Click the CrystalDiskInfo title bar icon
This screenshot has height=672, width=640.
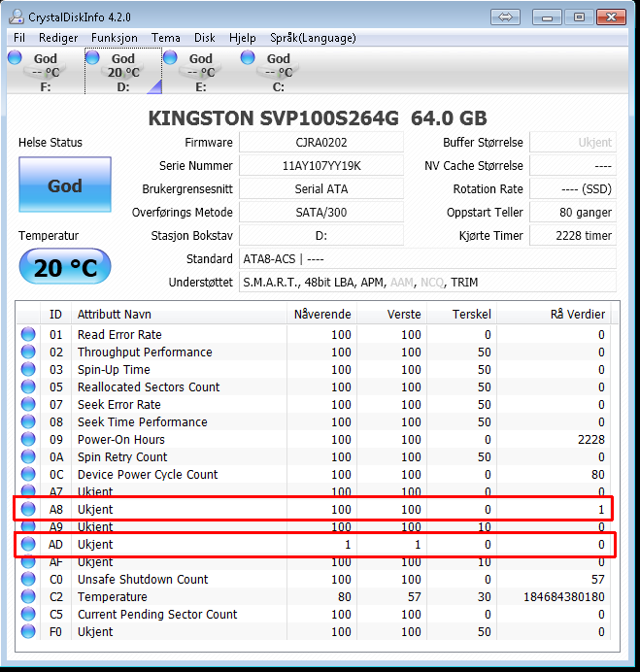17,17
